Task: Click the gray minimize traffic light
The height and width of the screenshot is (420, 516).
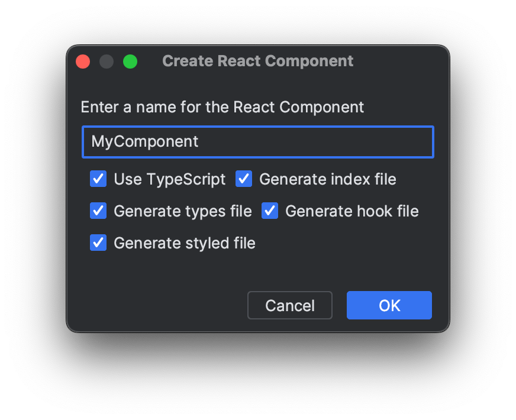Action: (107, 61)
